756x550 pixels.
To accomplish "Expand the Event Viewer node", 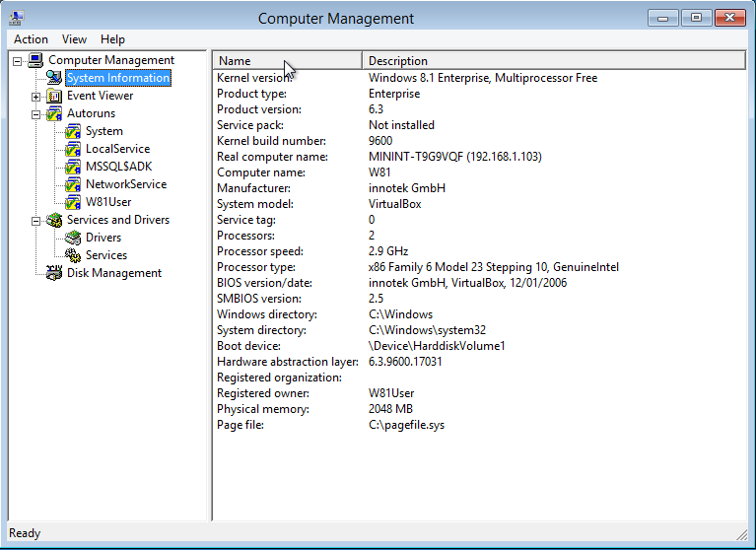I will coord(36,97).
